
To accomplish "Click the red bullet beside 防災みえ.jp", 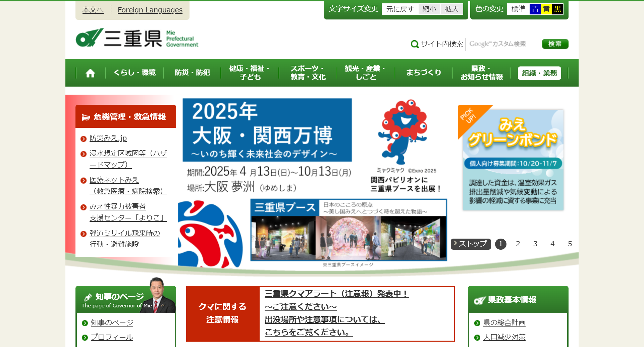I will [x=84, y=139].
